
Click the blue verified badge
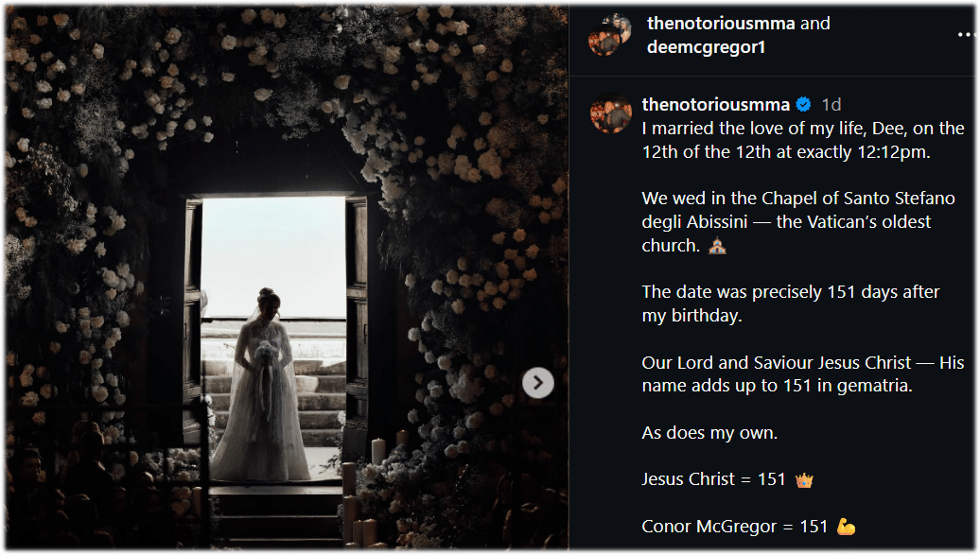tap(804, 104)
